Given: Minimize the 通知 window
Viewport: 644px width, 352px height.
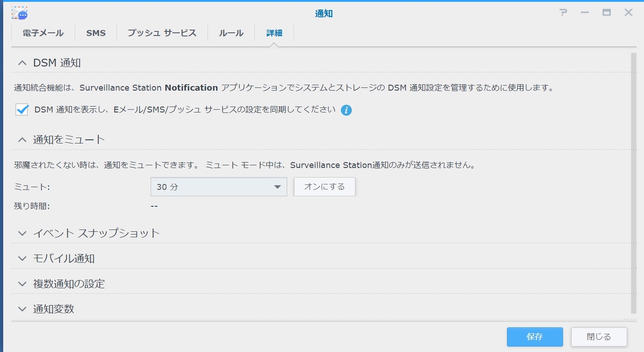Looking at the screenshot, I should click(585, 13).
